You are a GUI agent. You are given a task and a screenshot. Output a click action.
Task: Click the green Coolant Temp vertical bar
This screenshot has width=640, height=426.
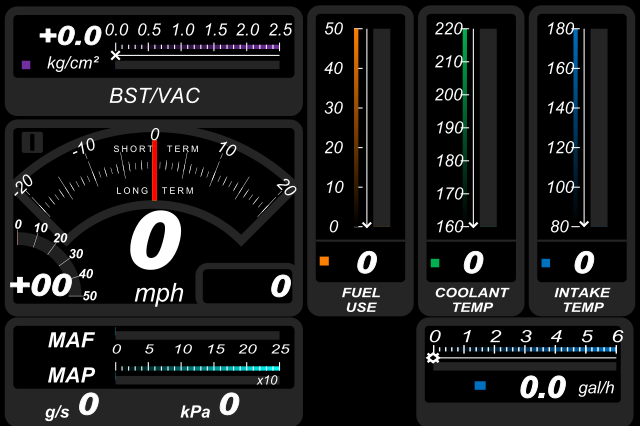pyautogui.click(x=465, y=127)
